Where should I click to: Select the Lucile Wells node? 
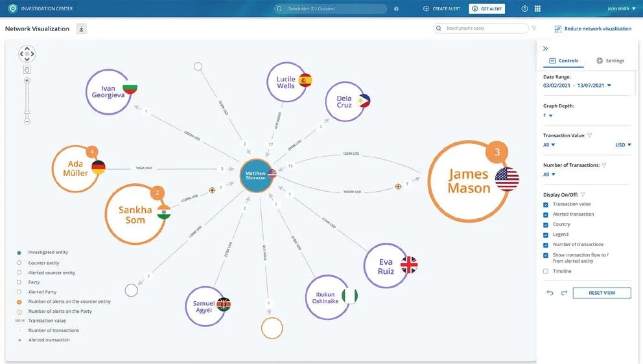[286, 82]
